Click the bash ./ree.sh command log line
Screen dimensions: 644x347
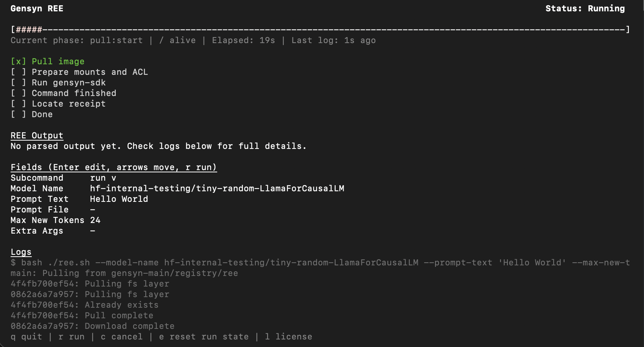[320, 263]
